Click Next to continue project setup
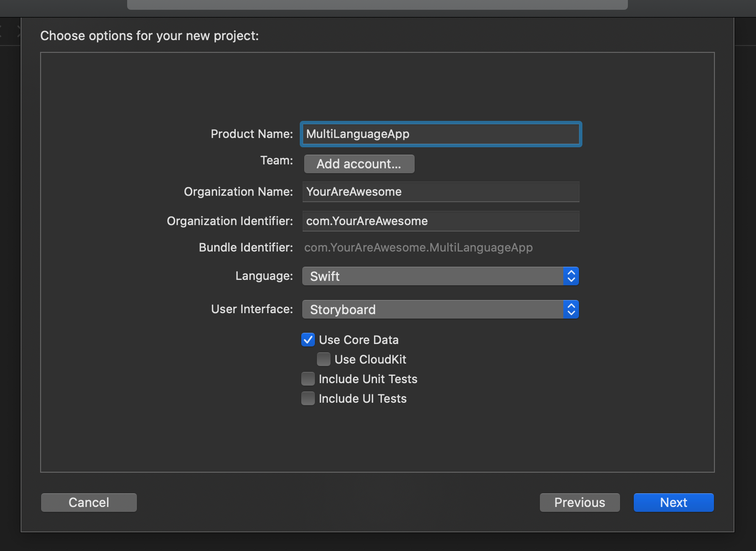The width and height of the screenshot is (756, 551). 673,503
